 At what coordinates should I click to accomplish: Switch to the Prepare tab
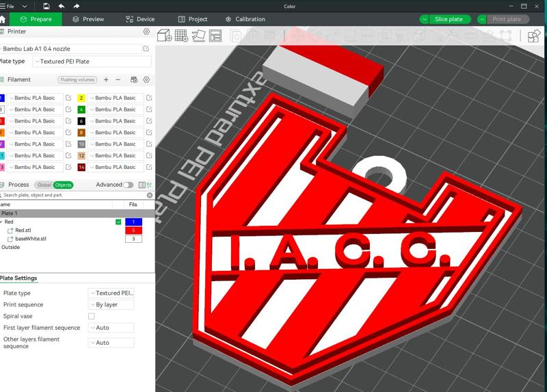point(36,19)
